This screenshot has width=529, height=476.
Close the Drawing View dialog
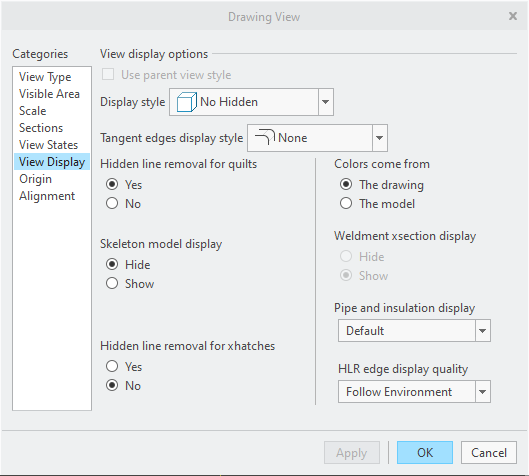pos(513,16)
